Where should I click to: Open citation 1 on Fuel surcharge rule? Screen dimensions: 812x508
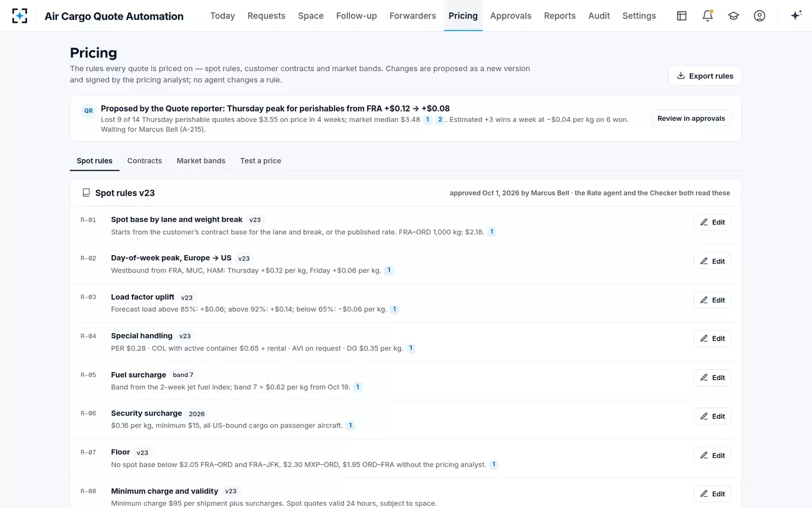358,387
